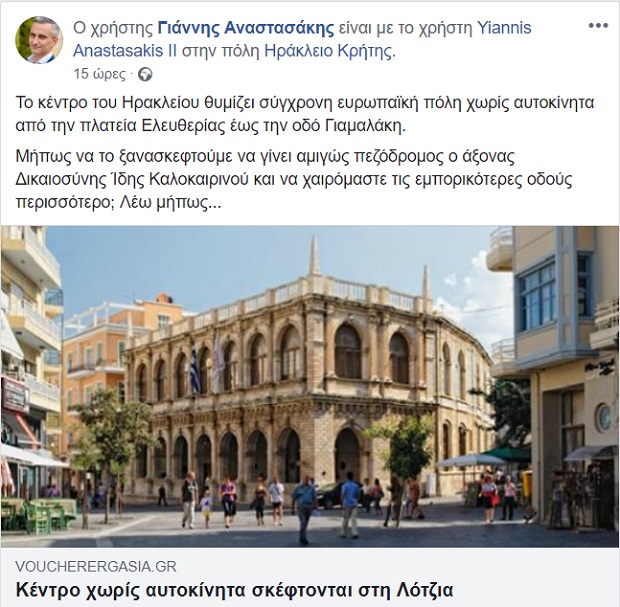
Task: Click the phrase 'Ο χρήστης' in post header
Action: [x=113, y=28]
